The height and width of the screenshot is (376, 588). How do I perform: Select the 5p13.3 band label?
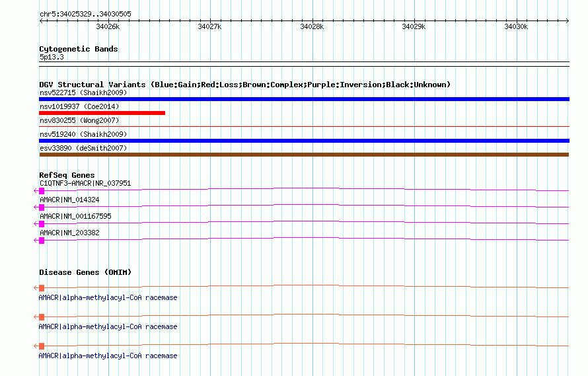click(x=52, y=57)
